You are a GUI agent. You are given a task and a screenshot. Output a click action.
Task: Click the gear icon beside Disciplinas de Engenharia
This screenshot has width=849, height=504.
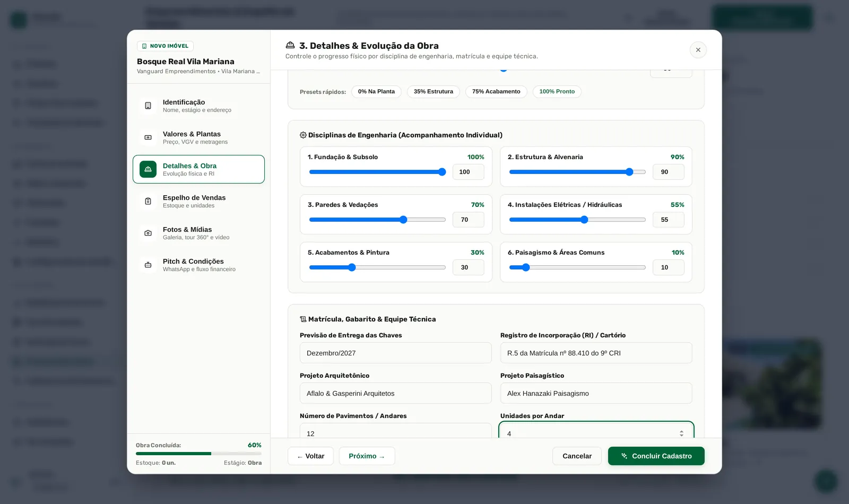(x=303, y=135)
